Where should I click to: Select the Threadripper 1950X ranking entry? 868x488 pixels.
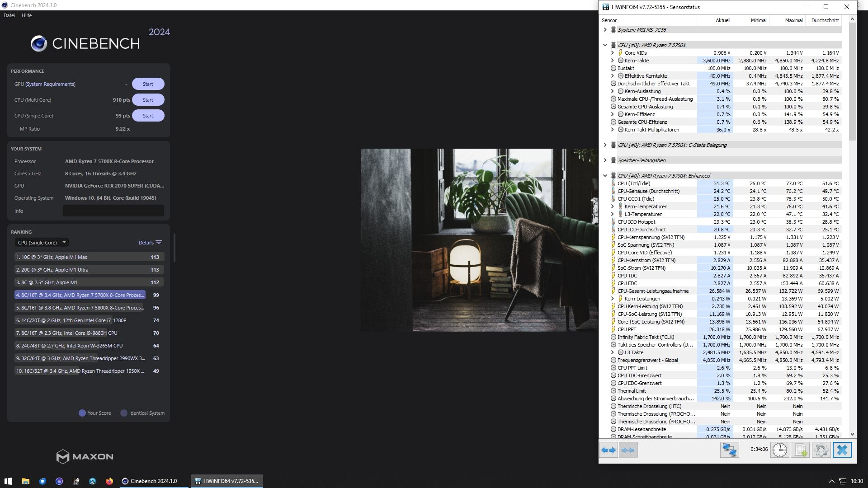pyautogui.click(x=89, y=371)
